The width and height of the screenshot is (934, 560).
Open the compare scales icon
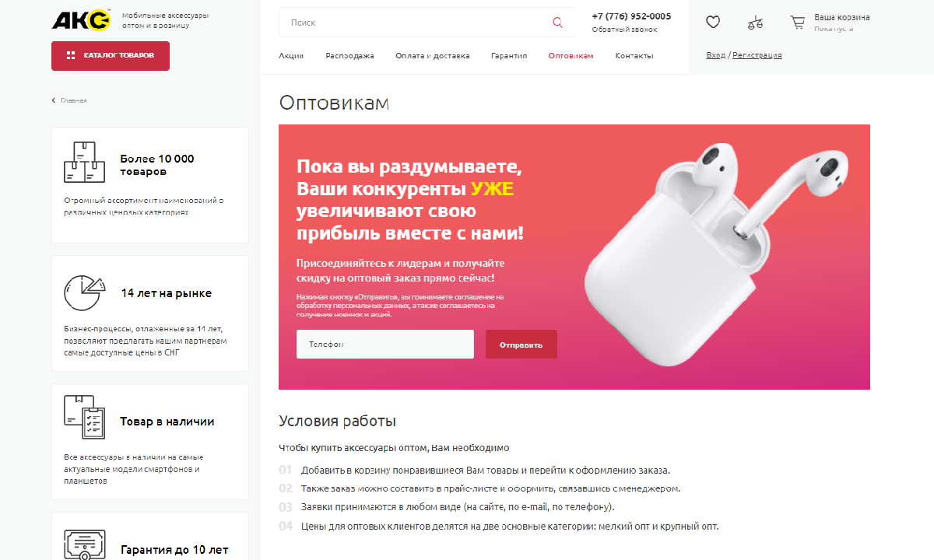coord(755,23)
